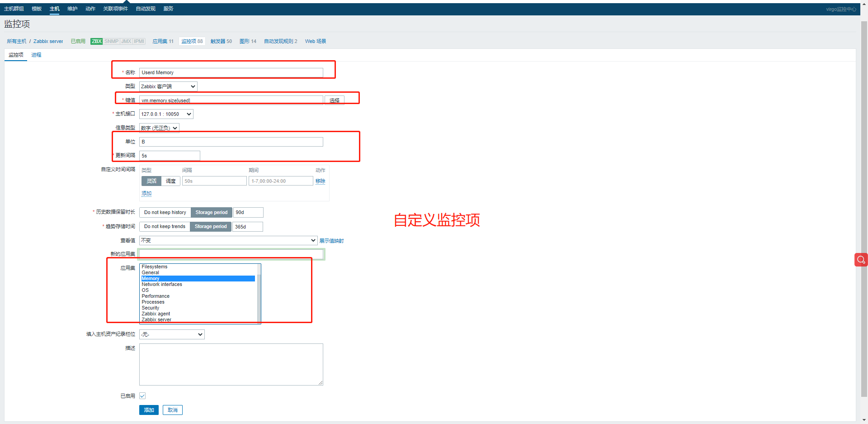
Task: Click the IPMI availability badge
Action: [x=139, y=41]
